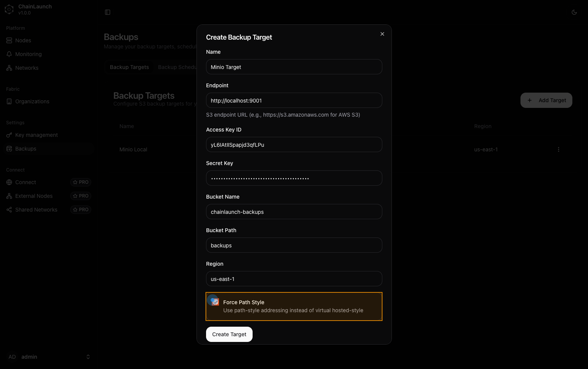Toggle dark mode moon icon
This screenshot has width=588, height=369.
(574, 12)
